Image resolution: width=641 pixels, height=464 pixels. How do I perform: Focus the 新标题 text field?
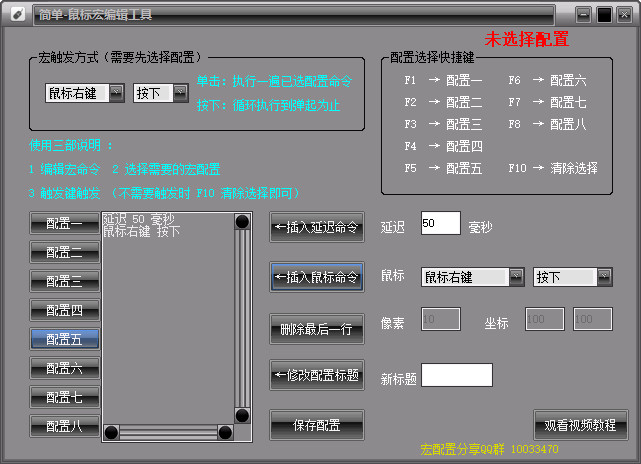457,375
